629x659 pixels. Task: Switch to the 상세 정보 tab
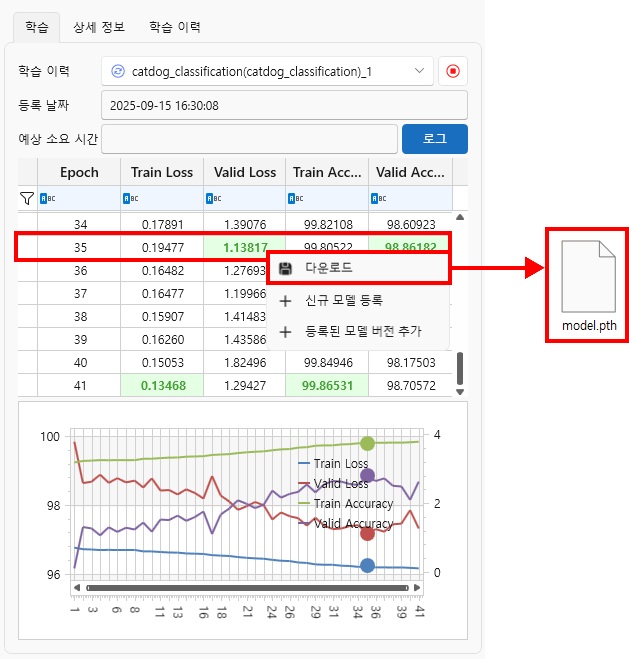[x=99, y=27]
